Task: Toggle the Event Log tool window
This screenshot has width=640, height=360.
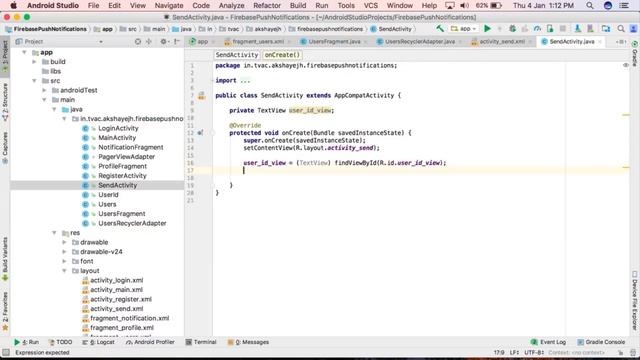Action: [548, 342]
